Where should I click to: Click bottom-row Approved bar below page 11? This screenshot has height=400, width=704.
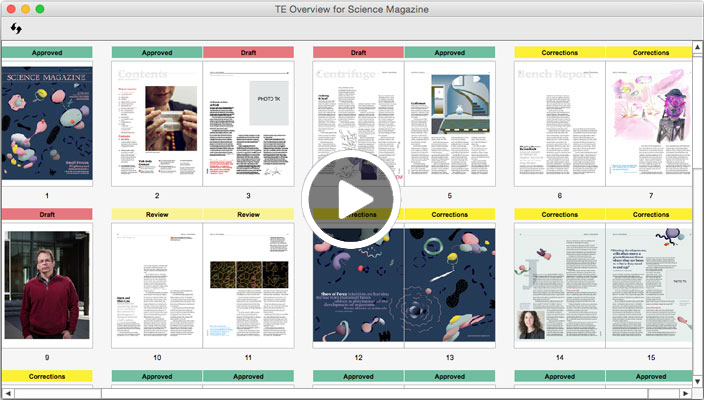click(248, 376)
